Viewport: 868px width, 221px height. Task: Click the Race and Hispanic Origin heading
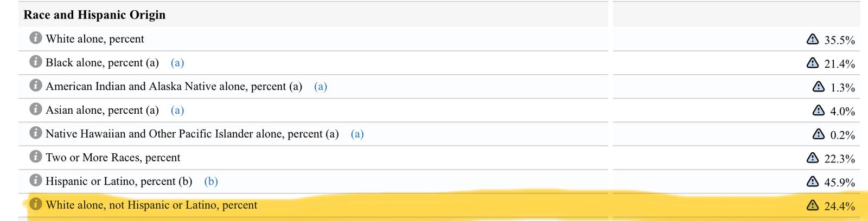(x=94, y=15)
